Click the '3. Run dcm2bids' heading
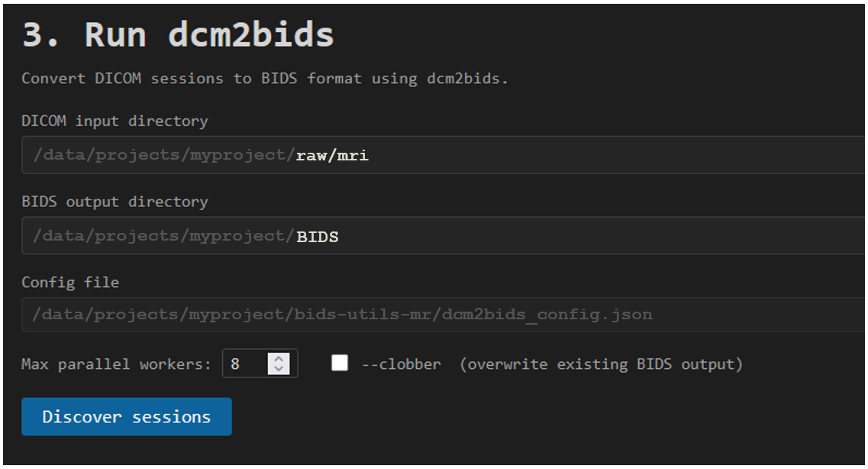 click(x=178, y=35)
